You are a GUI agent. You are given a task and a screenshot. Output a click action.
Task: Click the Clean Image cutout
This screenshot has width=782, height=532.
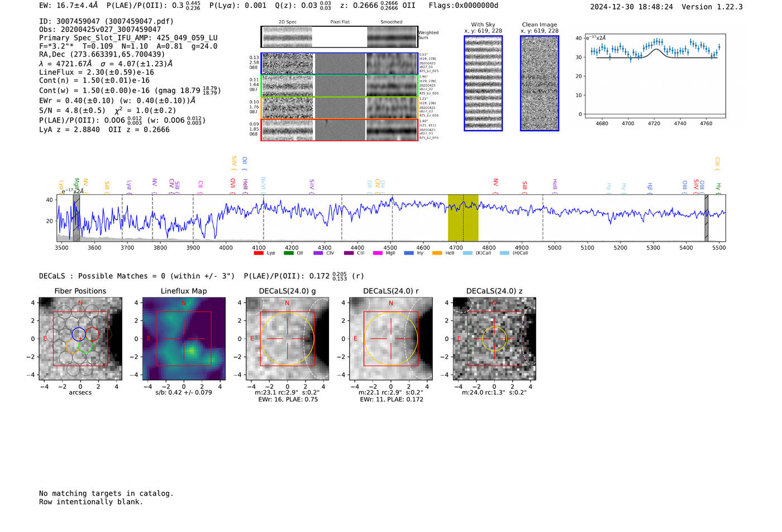pyautogui.click(x=540, y=83)
